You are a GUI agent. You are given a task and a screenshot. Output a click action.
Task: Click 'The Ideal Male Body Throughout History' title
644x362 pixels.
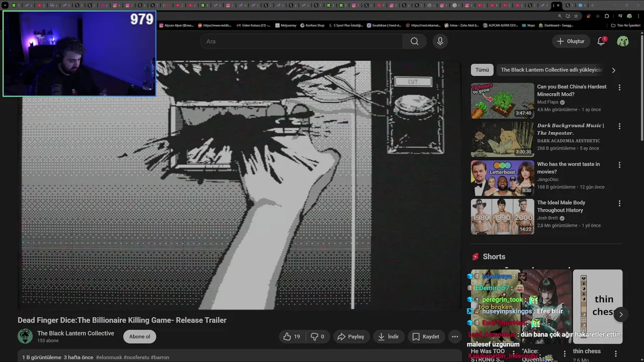coord(561,207)
